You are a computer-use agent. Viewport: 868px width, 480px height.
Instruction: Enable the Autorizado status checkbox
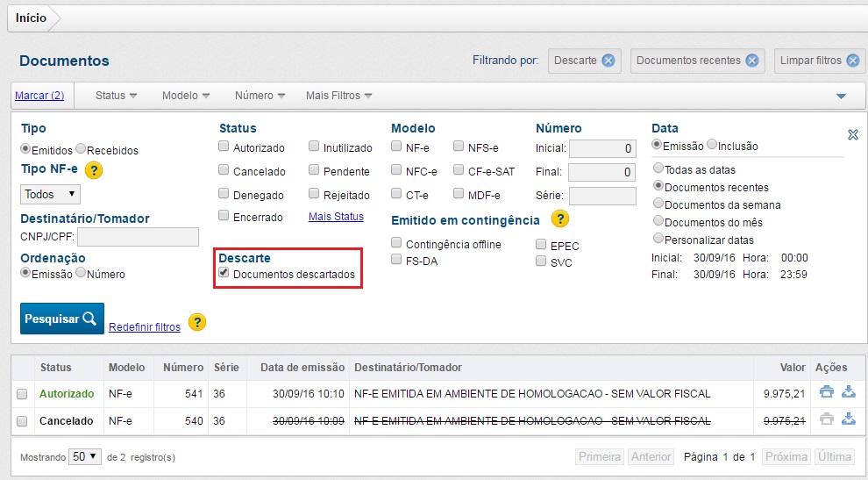point(224,147)
